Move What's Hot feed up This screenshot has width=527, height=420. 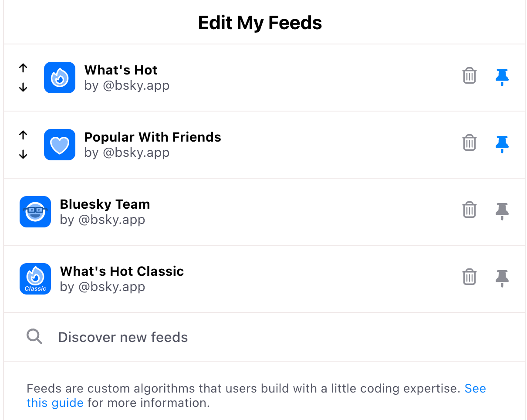click(x=23, y=68)
